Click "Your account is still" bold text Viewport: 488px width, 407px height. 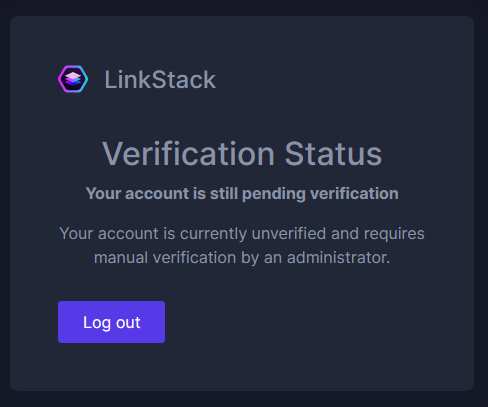pos(162,194)
